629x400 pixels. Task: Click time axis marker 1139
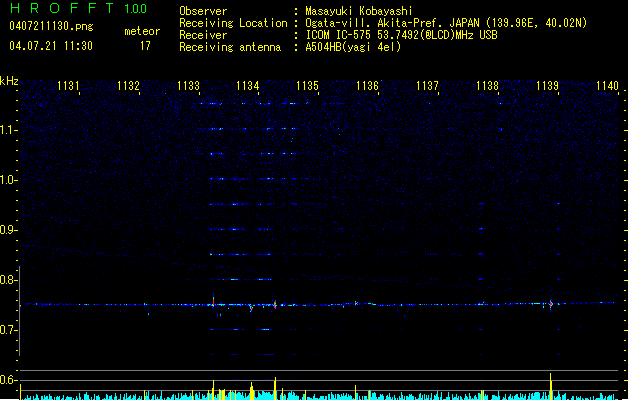[x=547, y=86]
